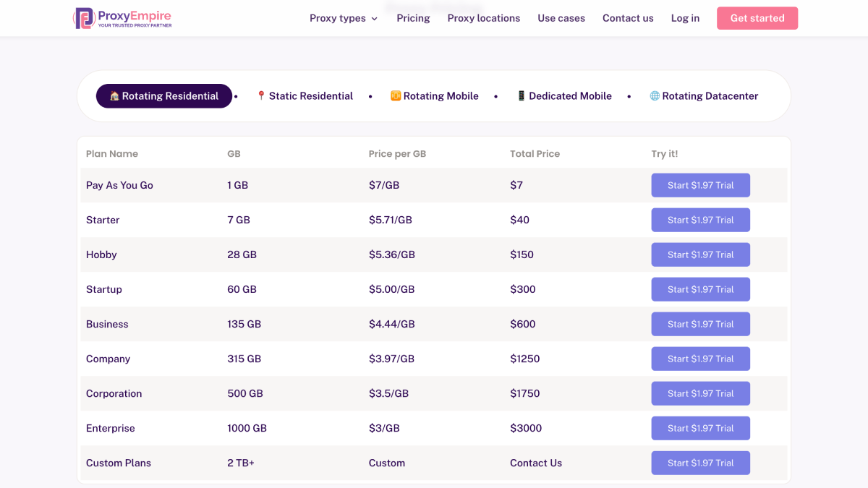The width and height of the screenshot is (868, 488).
Task: Select the Corporation plan name
Action: 114,393
